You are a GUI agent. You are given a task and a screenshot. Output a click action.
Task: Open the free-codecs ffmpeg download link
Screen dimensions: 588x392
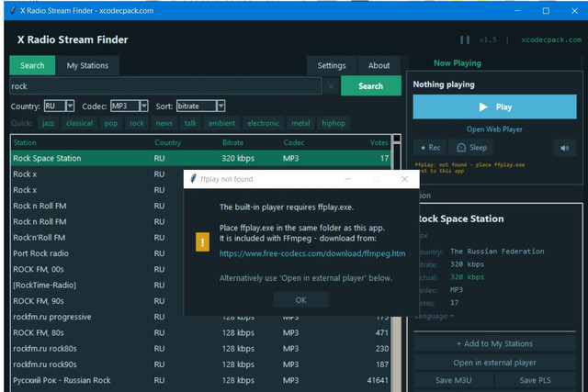click(312, 253)
